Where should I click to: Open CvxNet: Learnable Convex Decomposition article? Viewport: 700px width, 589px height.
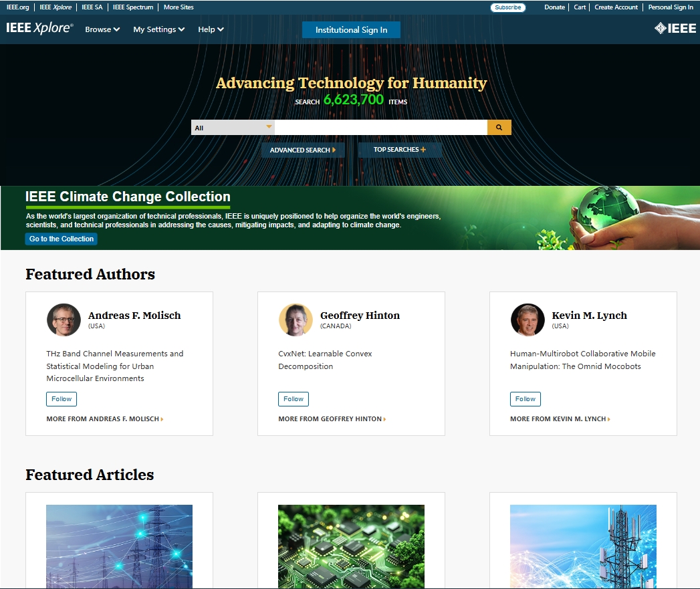point(325,360)
